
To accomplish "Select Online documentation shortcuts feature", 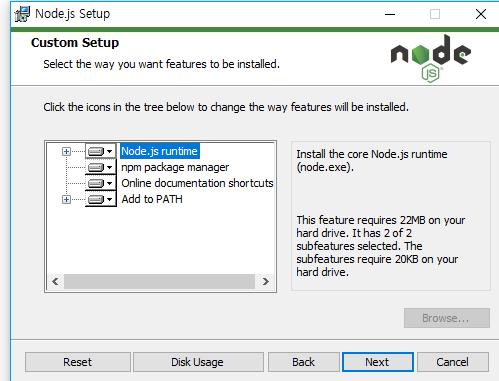I will pyautogui.click(x=197, y=183).
